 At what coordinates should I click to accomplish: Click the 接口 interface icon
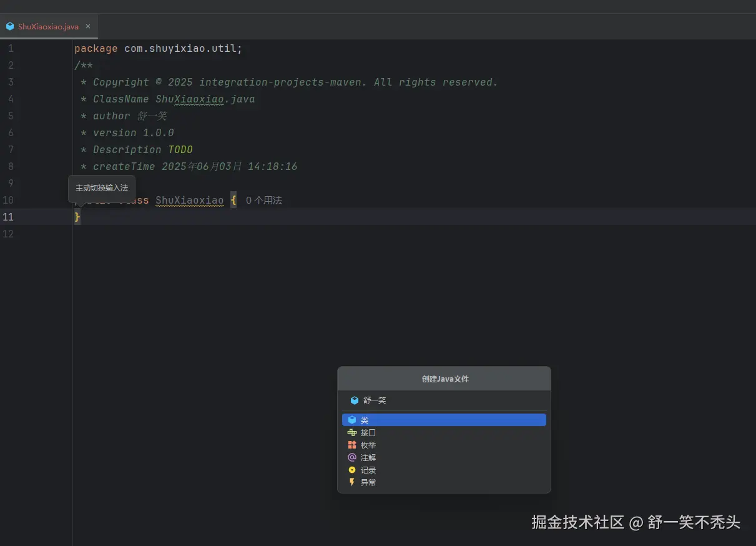tap(352, 432)
